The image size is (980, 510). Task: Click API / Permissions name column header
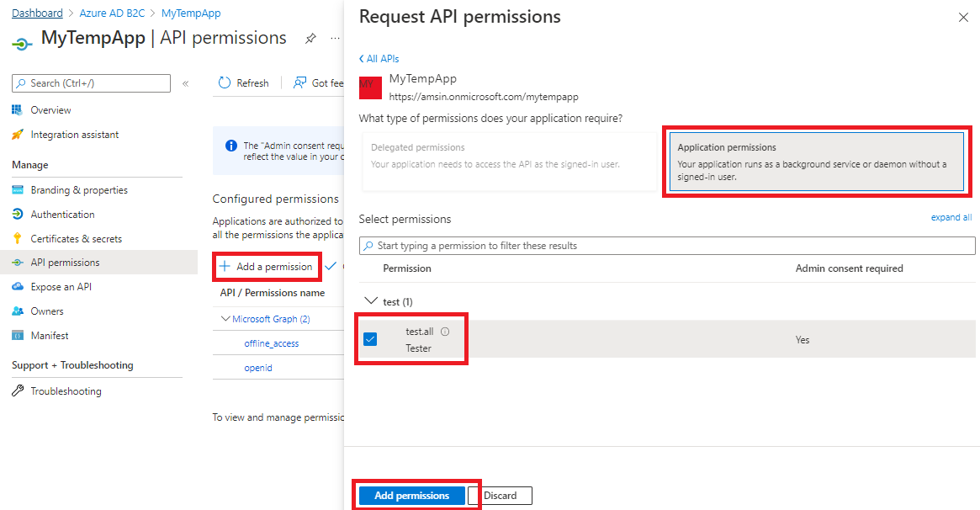coord(273,293)
